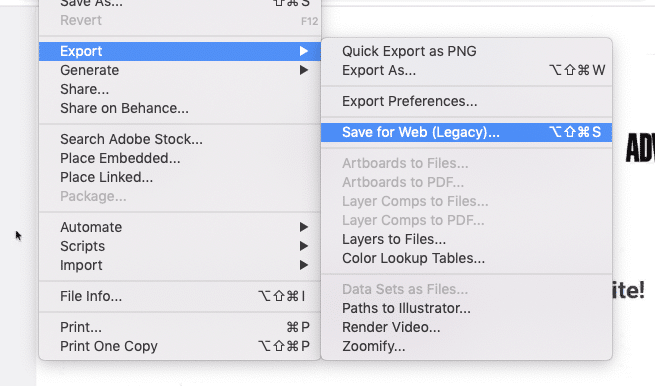This screenshot has width=655, height=386.
Task: Open File Info dialog
Action: (180, 296)
